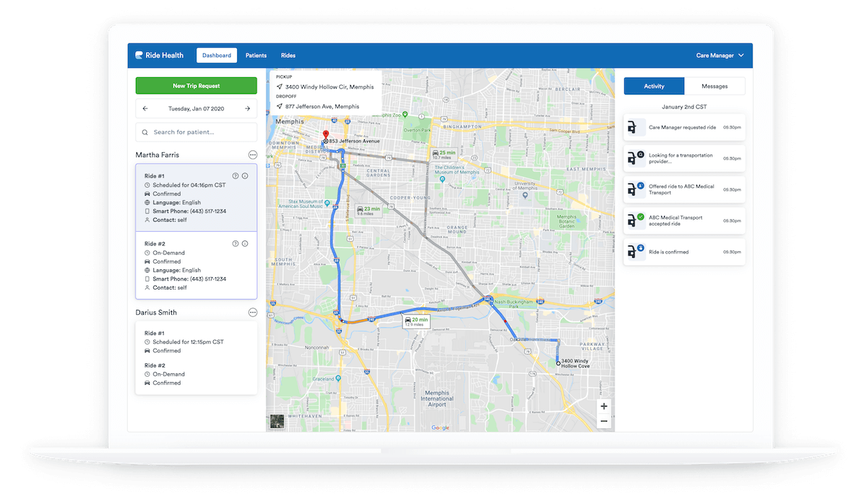Screen dimensions: 867x504
Task: Click ABC Medical Transport accepted ride activity
Action: (684, 220)
